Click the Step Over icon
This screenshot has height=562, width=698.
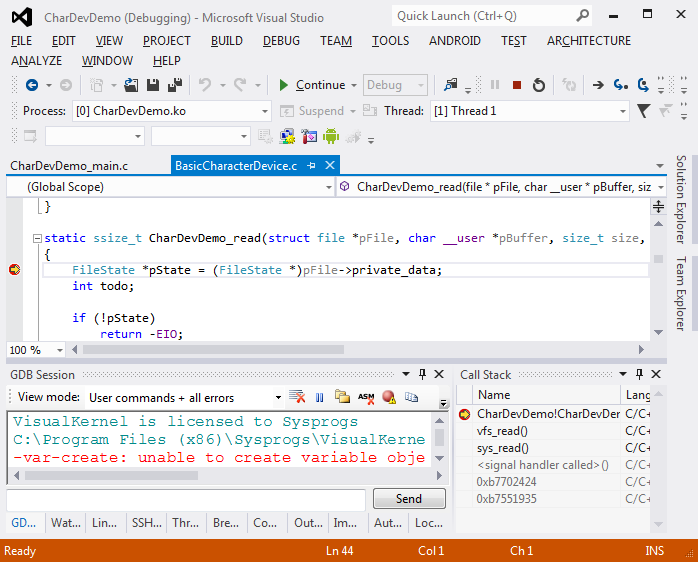coord(643,85)
